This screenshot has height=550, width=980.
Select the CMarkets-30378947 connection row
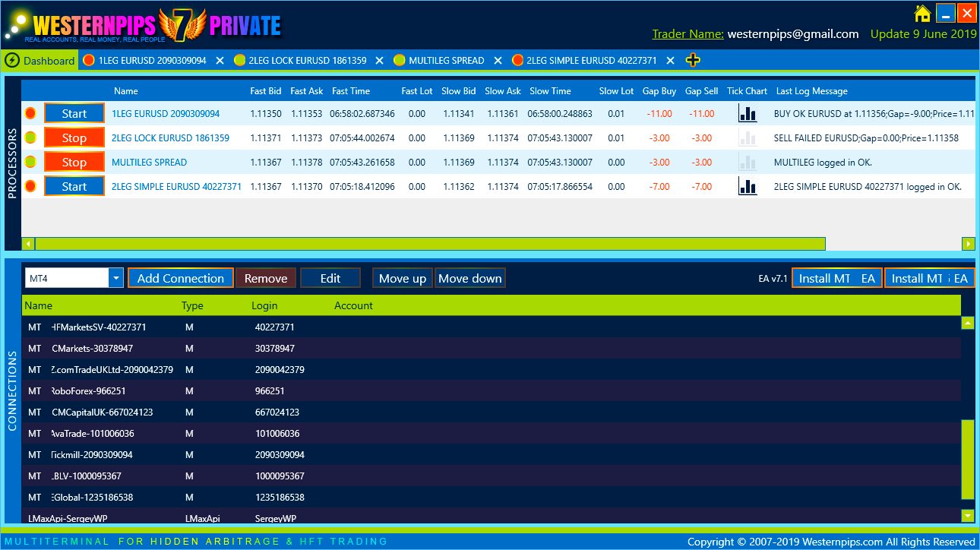tap(492, 349)
